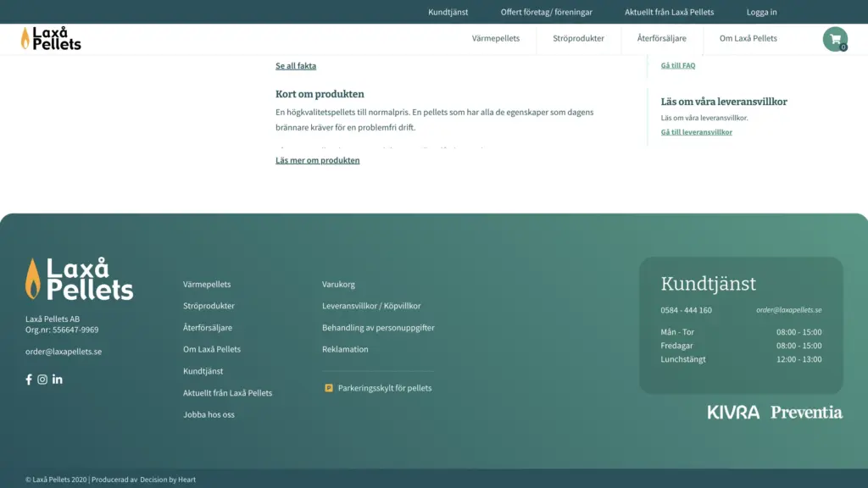The height and width of the screenshot is (488, 868).
Task: Click the Kivra logo
Action: click(x=733, y=413)
